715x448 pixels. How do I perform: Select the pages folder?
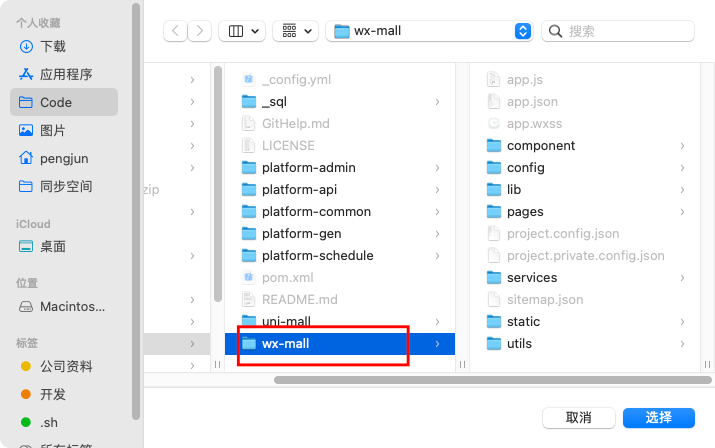[x=585, y=212]
